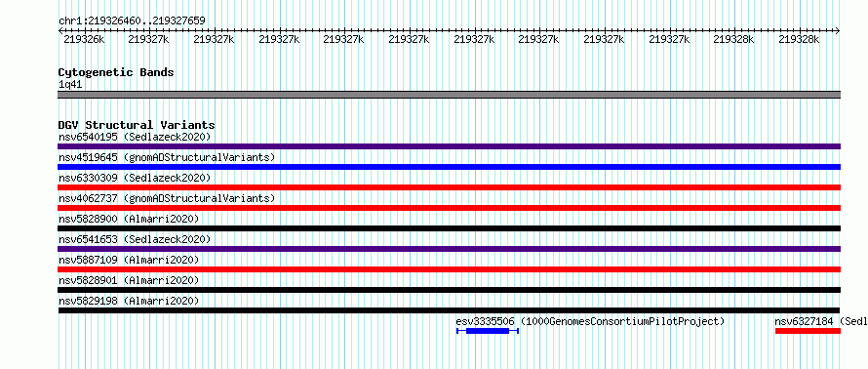This screenshot has height=369, width=868.
Task: Open nsv5828900 (Almarri2020) label
Action: tap(129, 219)
